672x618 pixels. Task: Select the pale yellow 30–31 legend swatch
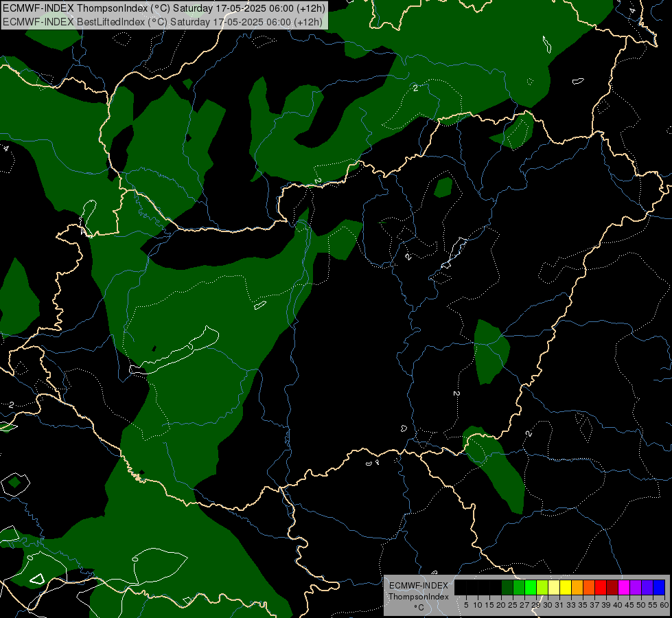[554, 587]
